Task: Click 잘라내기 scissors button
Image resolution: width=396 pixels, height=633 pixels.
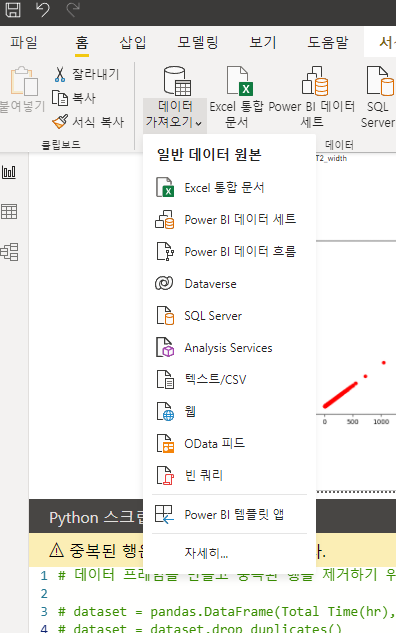Action: point(86,74)
